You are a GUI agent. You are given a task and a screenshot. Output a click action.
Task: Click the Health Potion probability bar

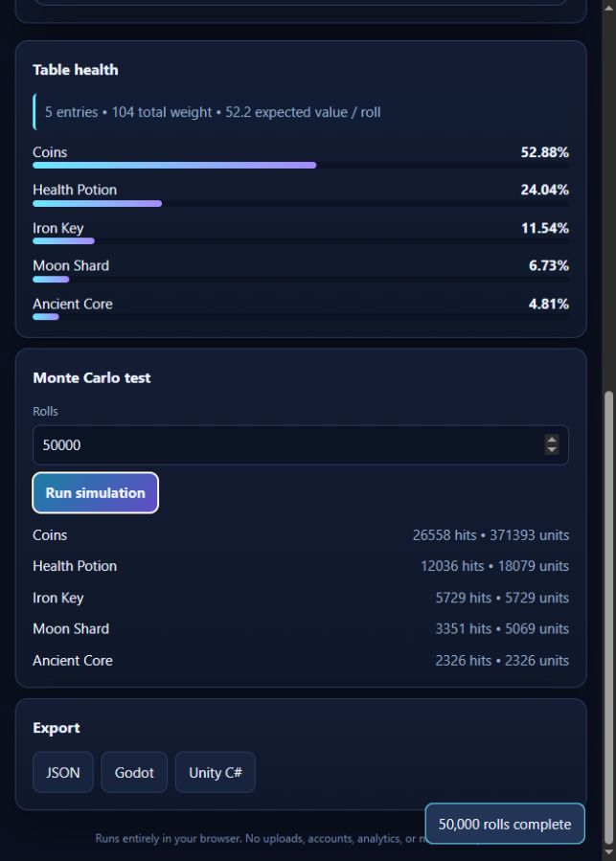point(301,203)
